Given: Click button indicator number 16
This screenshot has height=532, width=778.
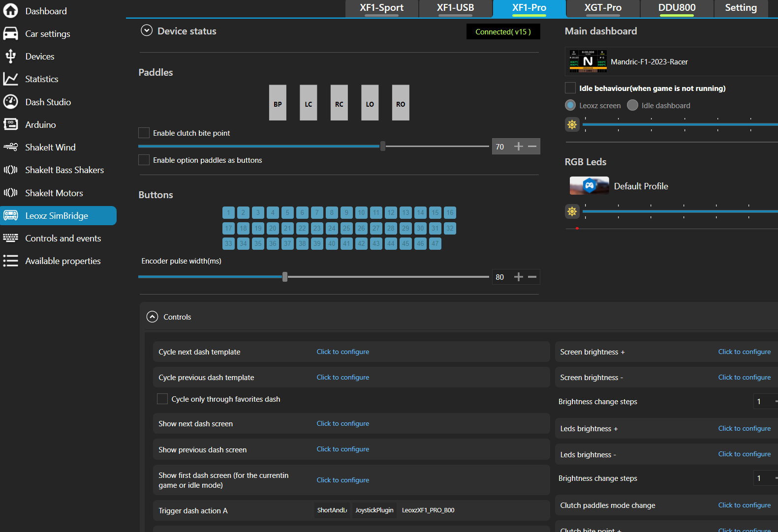Looking at the screenshot, I should pyautogui.click(x=450, y=212).
